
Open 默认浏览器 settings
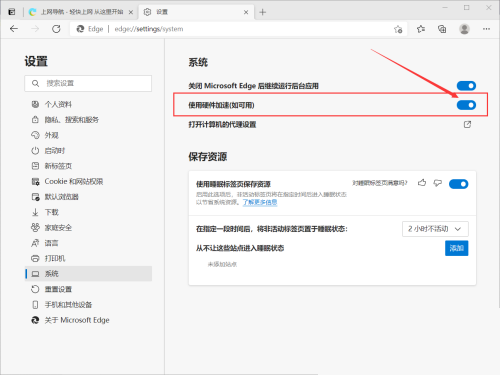[x=88, y=197]
